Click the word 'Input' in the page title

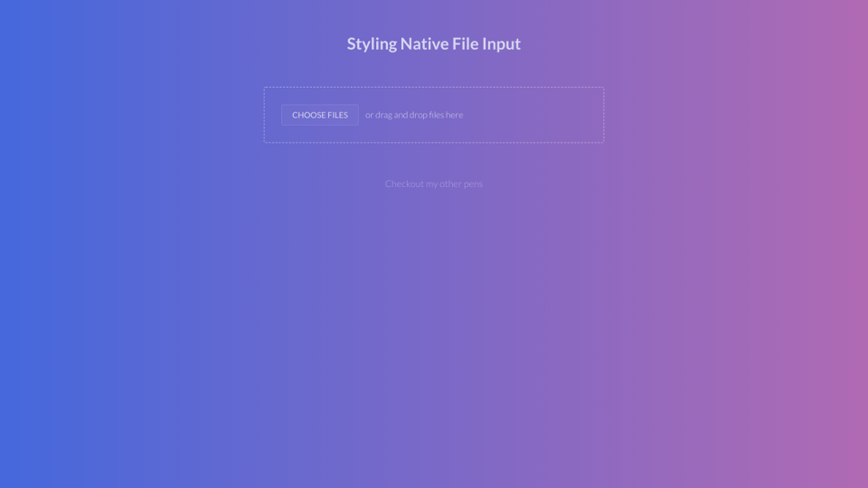click(x=502, y=43)
